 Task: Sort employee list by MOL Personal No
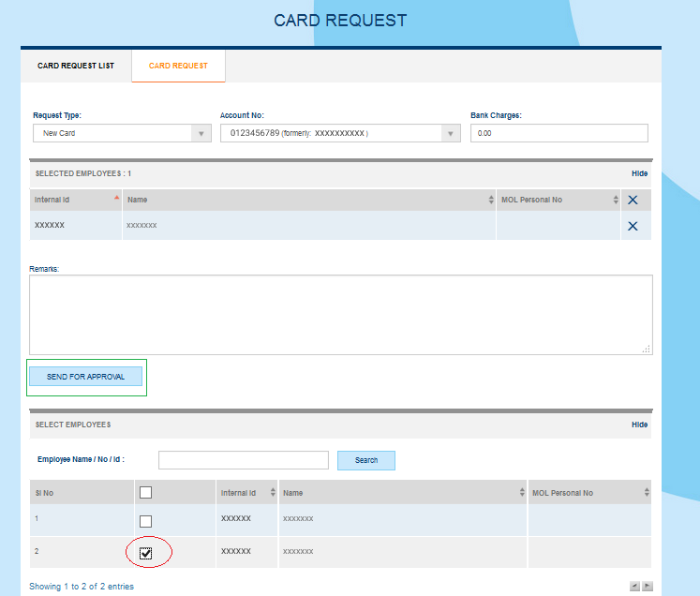(x=589, y=493)
